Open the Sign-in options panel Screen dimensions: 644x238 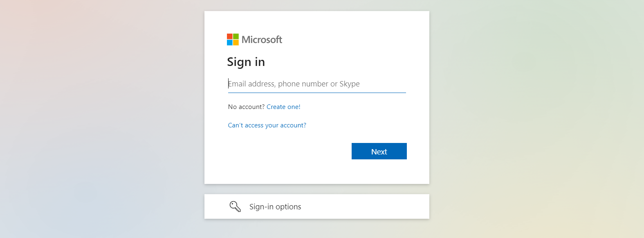click(317, 206)
